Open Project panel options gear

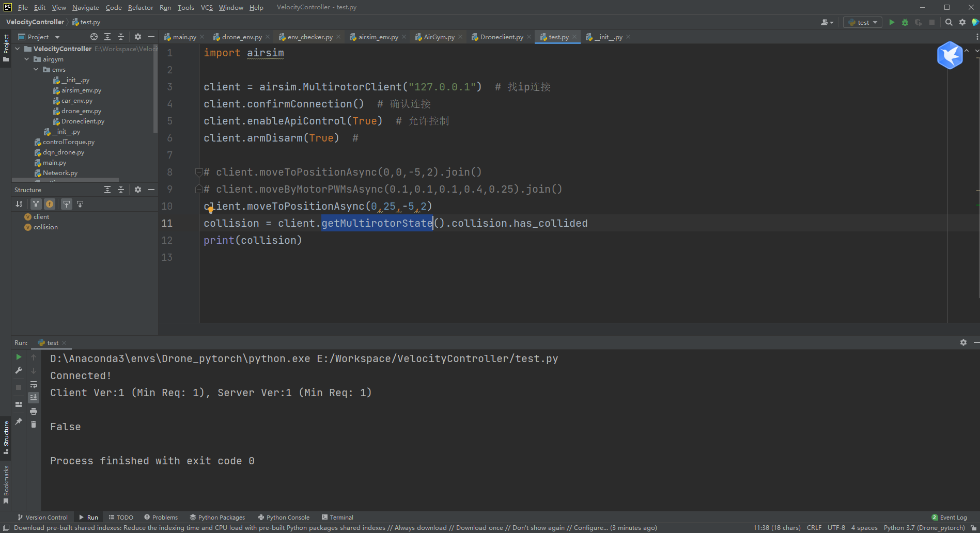(138, 37)
